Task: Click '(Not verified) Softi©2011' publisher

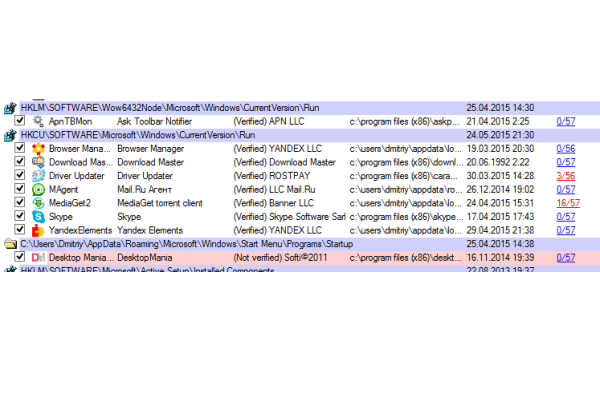Action: pos(280,257)
